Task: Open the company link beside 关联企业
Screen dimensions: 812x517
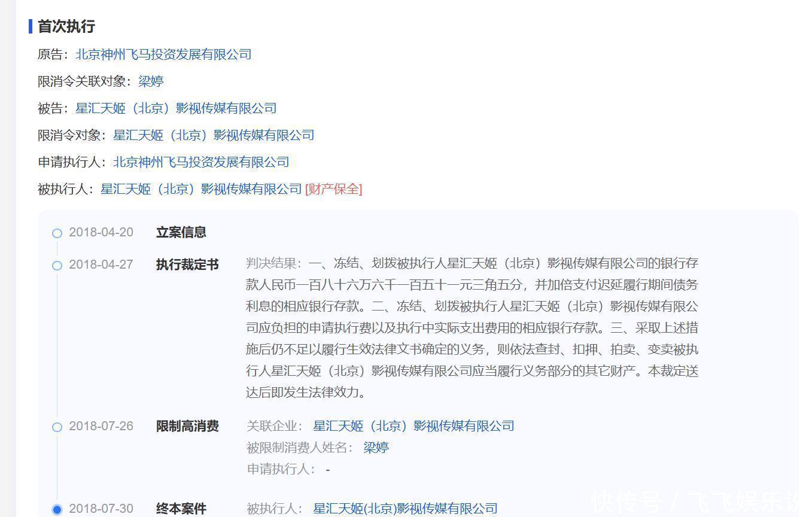Action: point(413,426)
